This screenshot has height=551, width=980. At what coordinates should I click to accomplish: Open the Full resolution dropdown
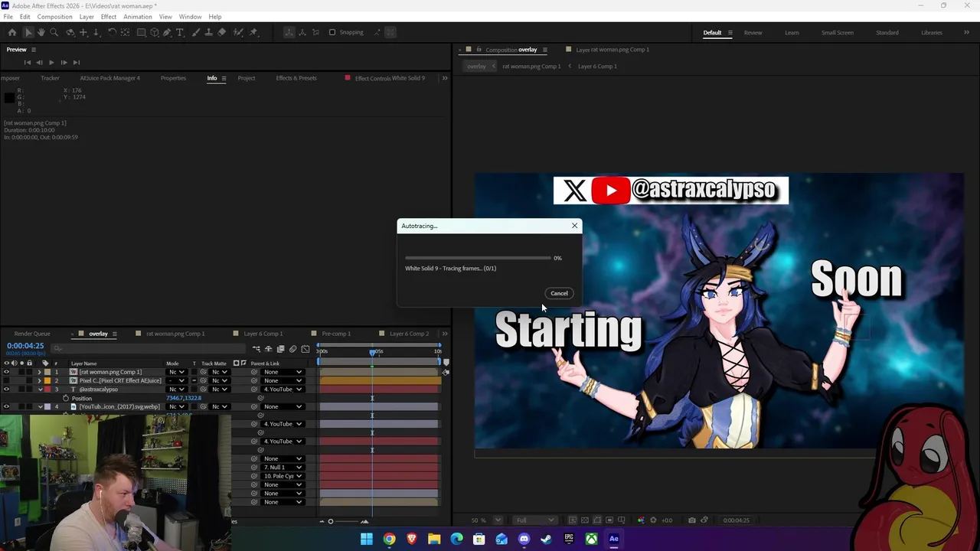click(x=535, y=520)
